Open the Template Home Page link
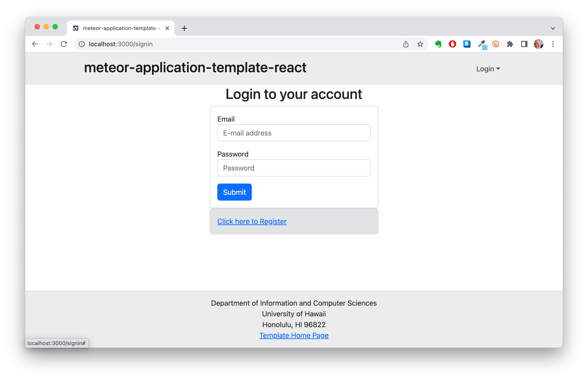The width and height of the screenshot is (588, 381). pyautogui.click(x=294, y=335)
